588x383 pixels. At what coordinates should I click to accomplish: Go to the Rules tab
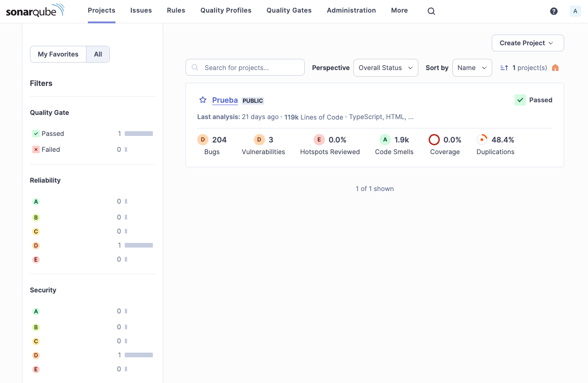pyautogui.click(x=176, y=10)
